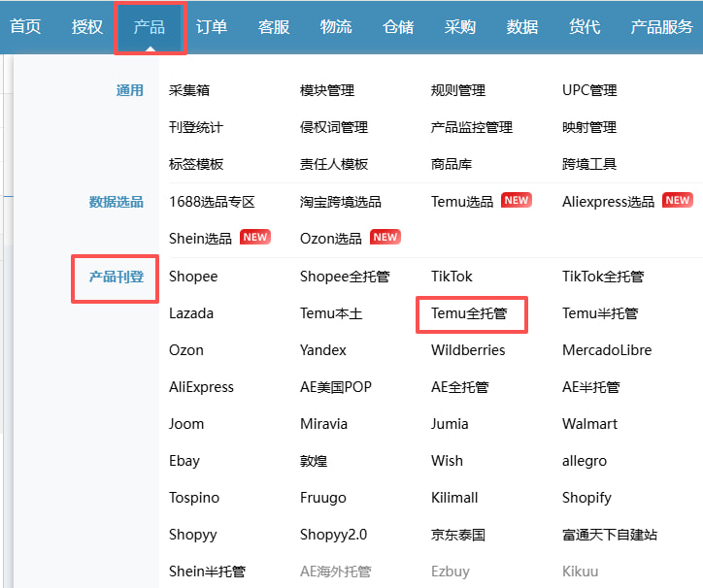Click the 产品刊登 category label
The width and height of the screenshot is (703, 588).
point(117,277)
